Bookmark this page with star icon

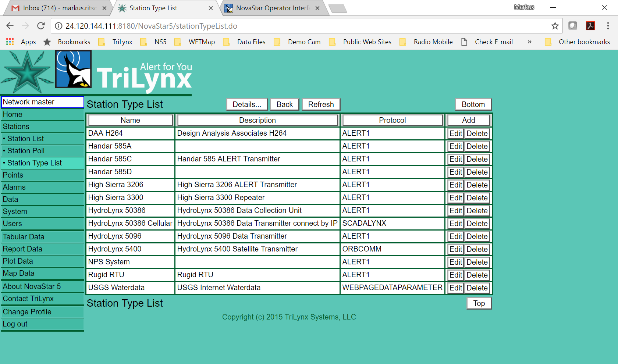click(x=555, y=26)
